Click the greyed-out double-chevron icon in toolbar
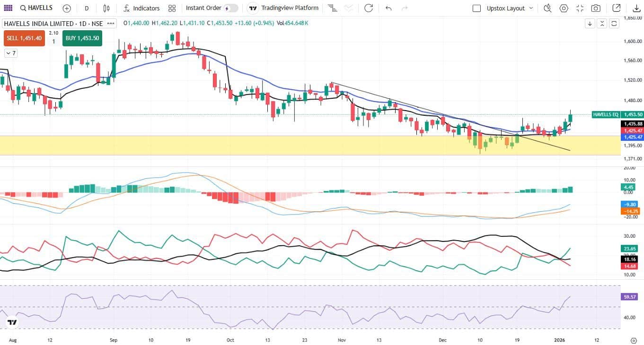644x345 pixels. [349, 8]
